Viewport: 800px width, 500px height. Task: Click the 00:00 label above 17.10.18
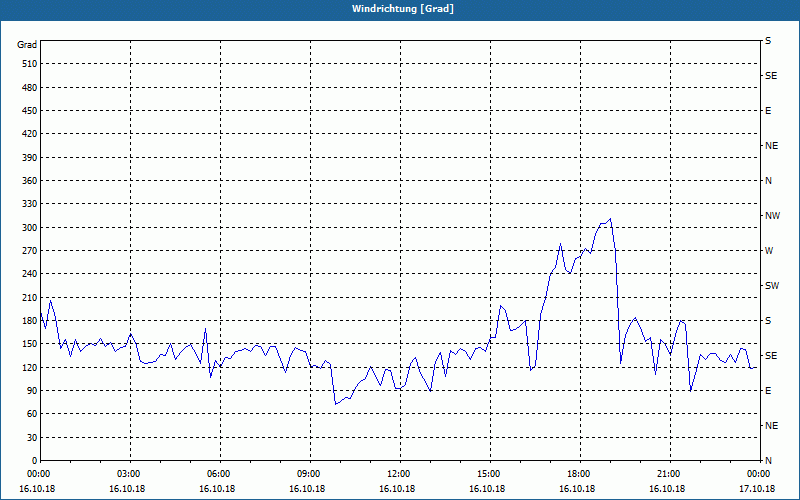tap(758, 474)
